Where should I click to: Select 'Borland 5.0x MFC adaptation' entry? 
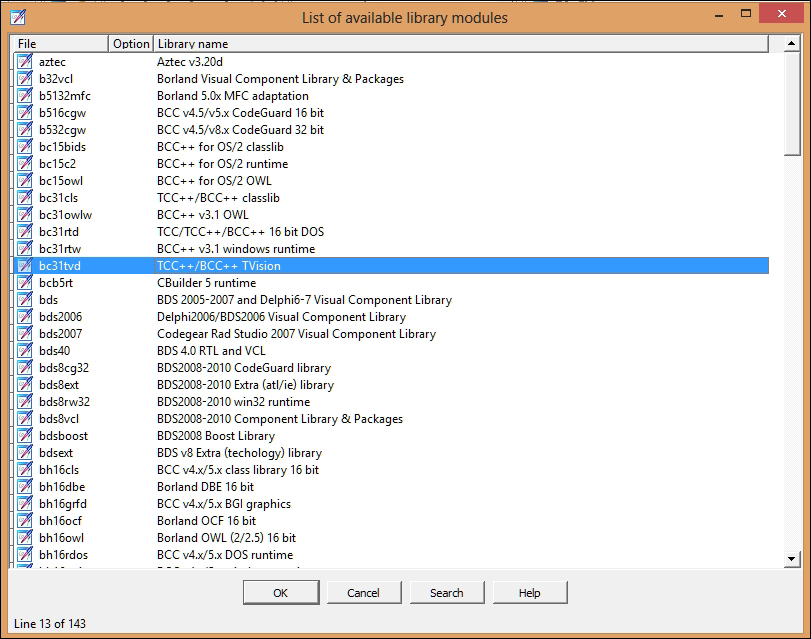(233, 96)
